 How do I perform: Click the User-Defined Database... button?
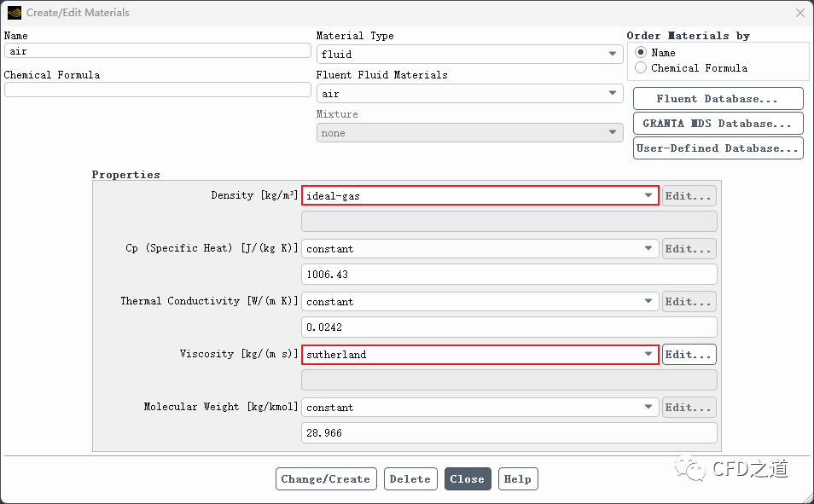pyautogui.click(x=718, y=148)
